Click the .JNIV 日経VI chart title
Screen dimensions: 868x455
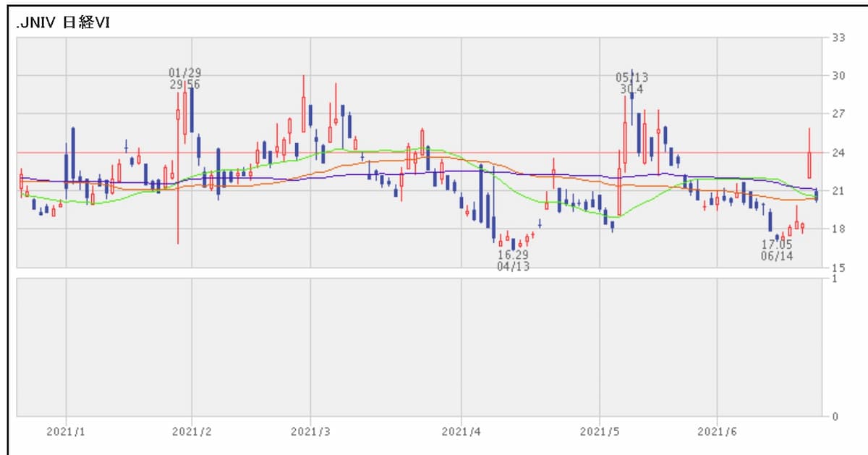(x=62, y=24)
